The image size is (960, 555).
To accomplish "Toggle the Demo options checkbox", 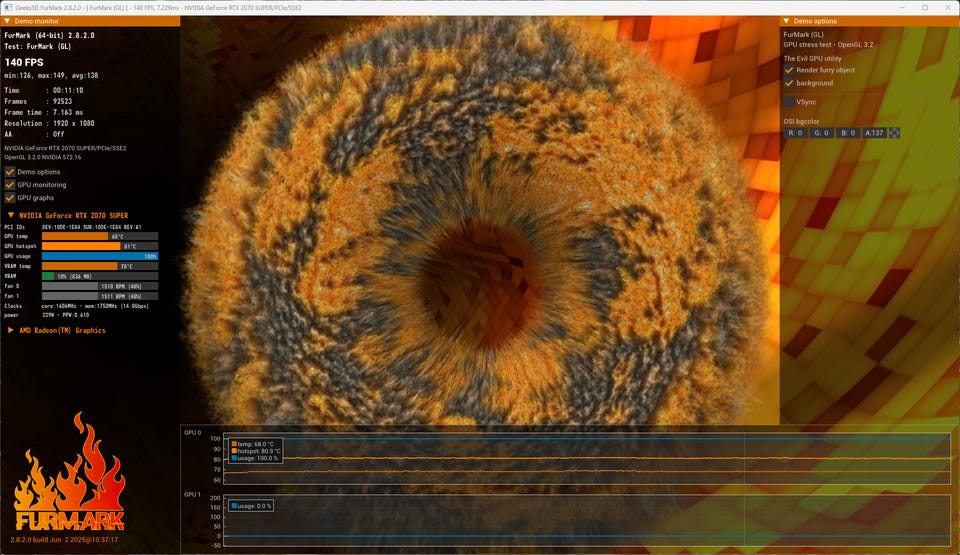I will click(9, 172).
